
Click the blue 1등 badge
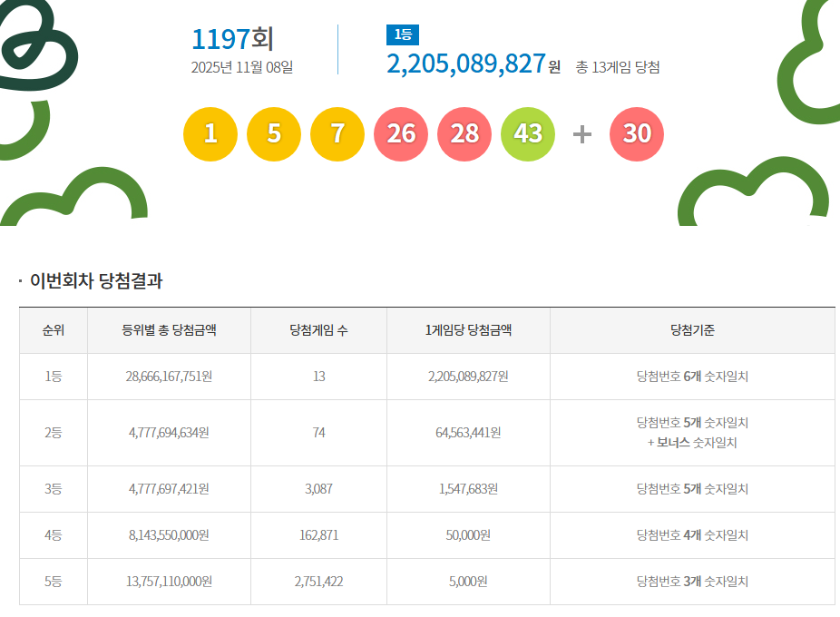click(403, 34)
